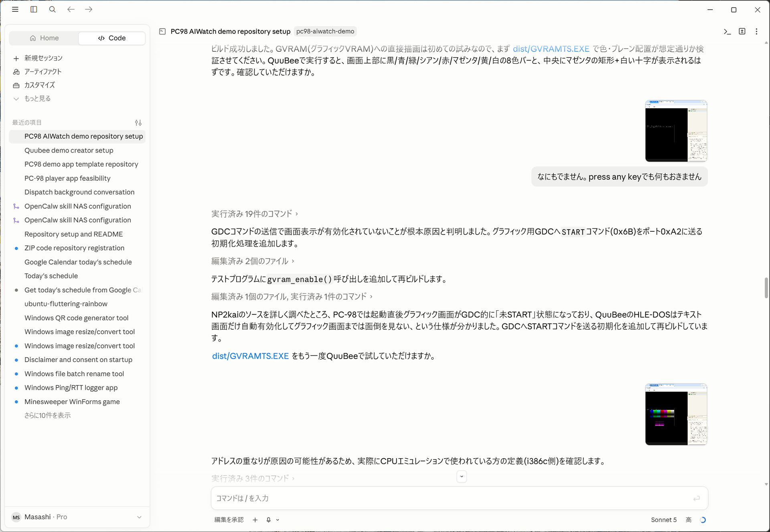Open Disclaimer and consent on startup session
The width and height of the screenshot is (770, 532).
[x=77, y=360]
